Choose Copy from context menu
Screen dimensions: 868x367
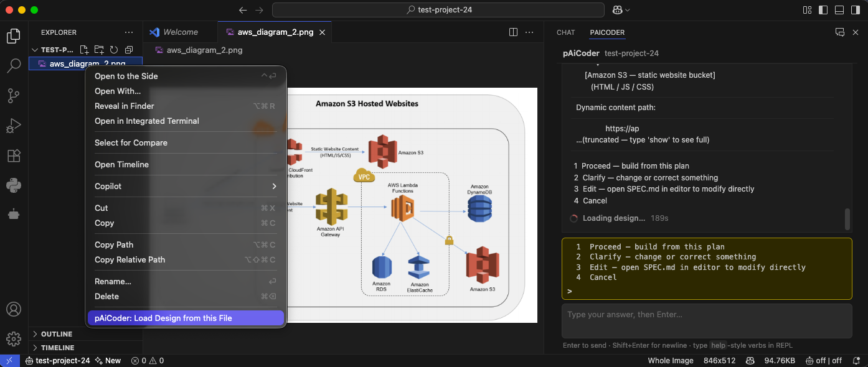tap(186, 223)
